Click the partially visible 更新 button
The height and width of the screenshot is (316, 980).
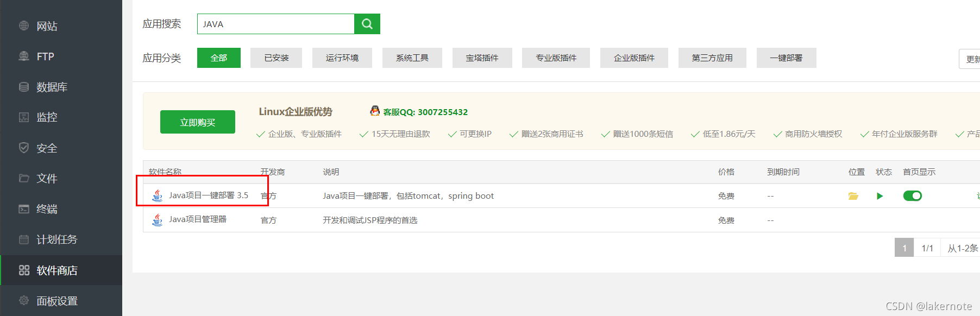pyautogui.click(x=970, y=59)
